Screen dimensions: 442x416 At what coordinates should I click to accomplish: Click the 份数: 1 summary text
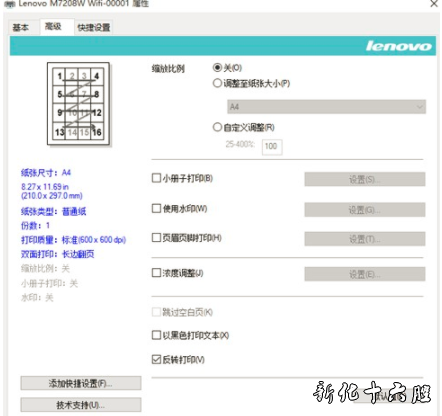(x=35, y=226)
